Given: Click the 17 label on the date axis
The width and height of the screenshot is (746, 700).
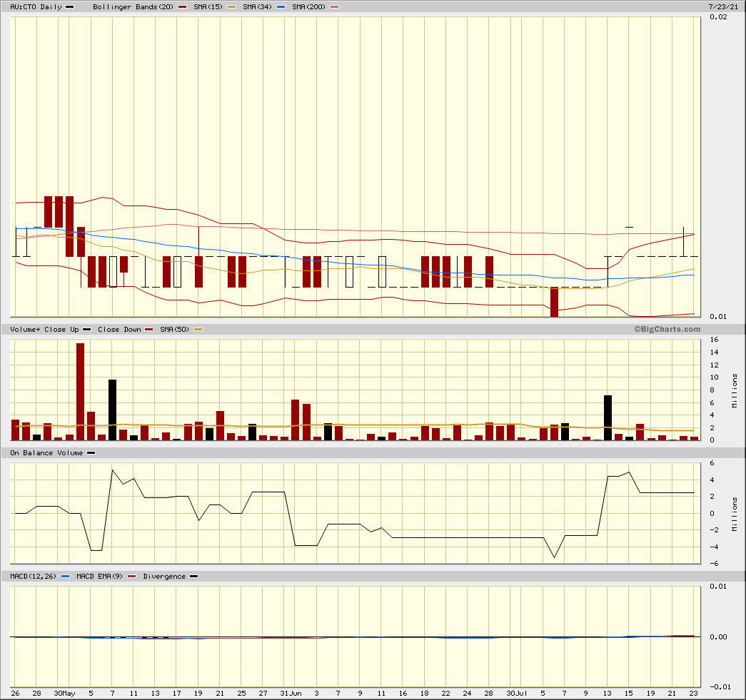Looking at the screenshot, I should [177, 694].
